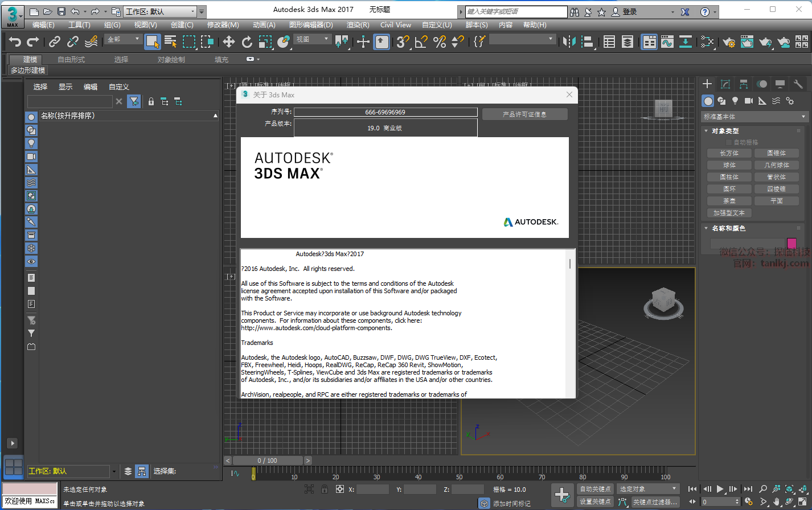Switch to the Modify panel tab
The width and height of the screenshot is (812, 510).
tap(725, 84)
